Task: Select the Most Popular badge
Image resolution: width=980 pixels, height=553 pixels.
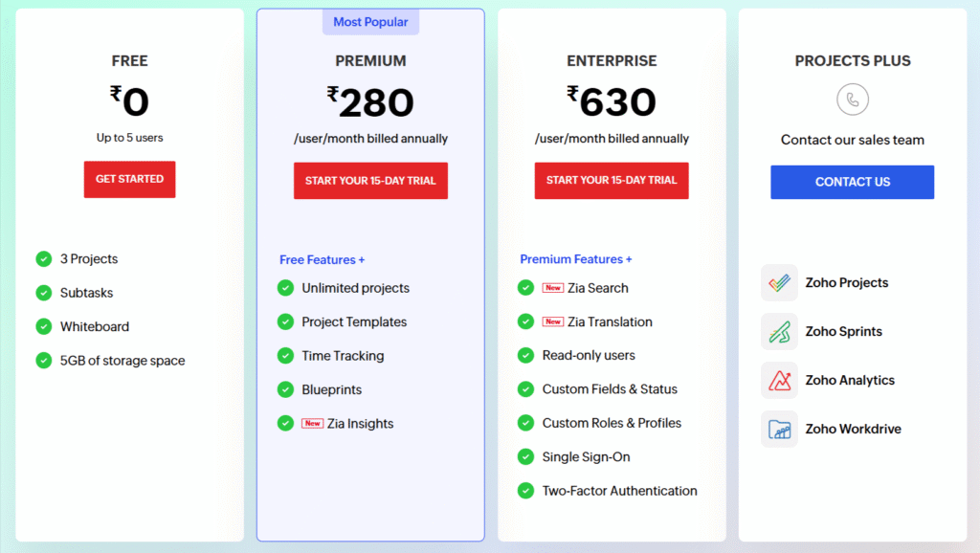Action: point(370,22)
